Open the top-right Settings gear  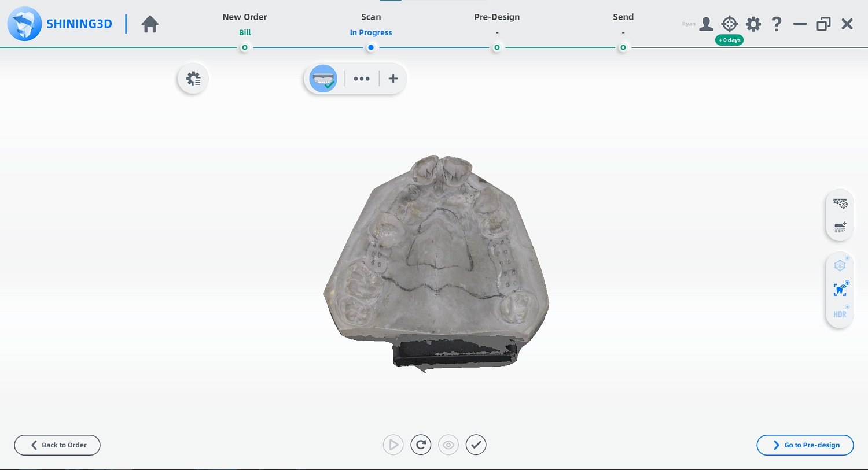pyautogui.click(x=753, y=24)
